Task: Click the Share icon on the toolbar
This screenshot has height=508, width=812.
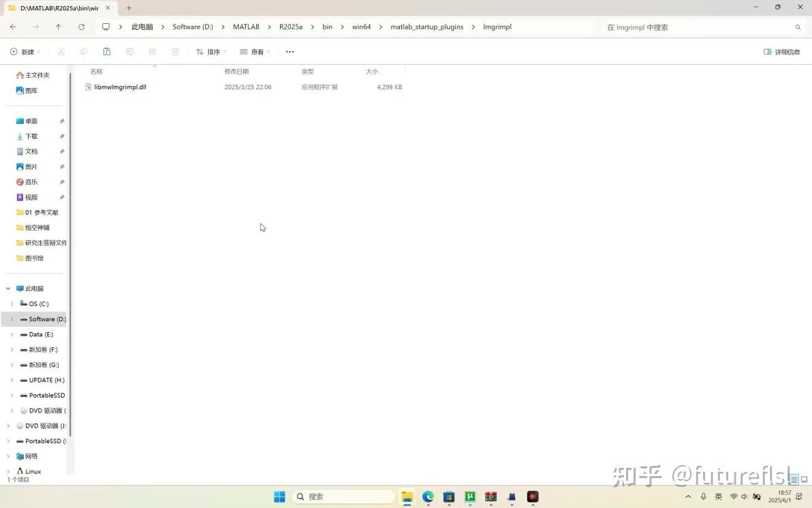Action: tap(153, 51)
